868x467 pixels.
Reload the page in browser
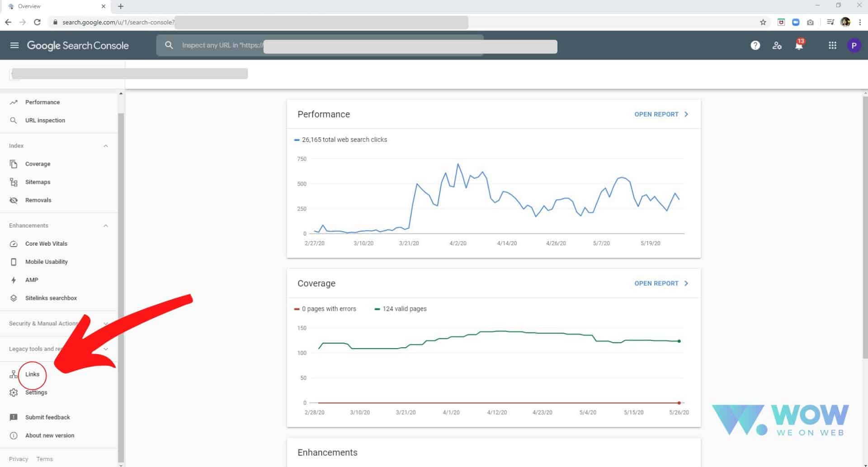click(x=38, y=22)
